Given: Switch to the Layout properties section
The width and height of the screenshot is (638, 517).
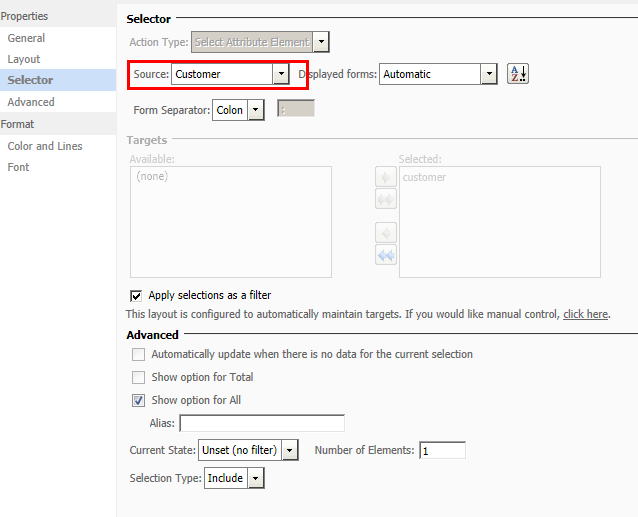Looking at the screenshot, I should click(x=24, y=59).
